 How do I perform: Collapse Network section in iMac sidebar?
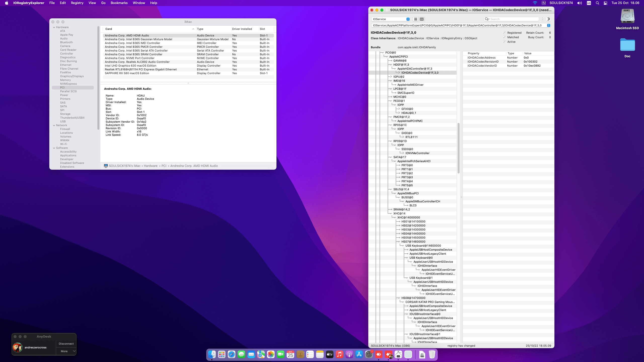[x=54, y=125]
